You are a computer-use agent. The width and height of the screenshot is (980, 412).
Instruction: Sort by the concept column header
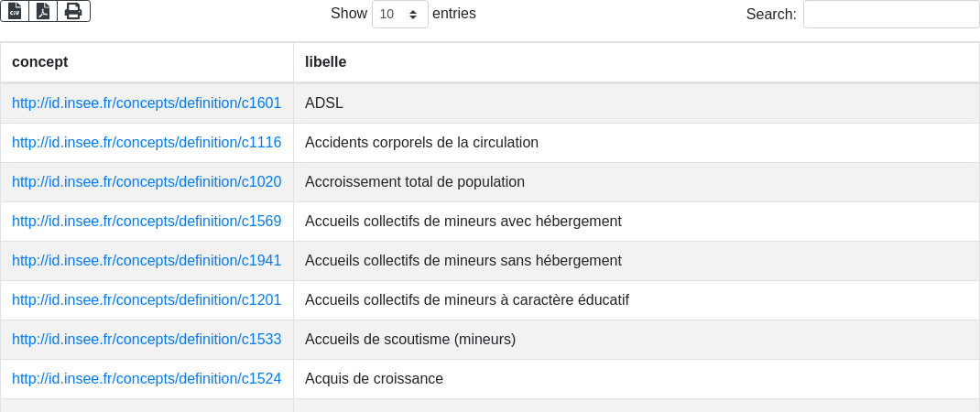147,62
